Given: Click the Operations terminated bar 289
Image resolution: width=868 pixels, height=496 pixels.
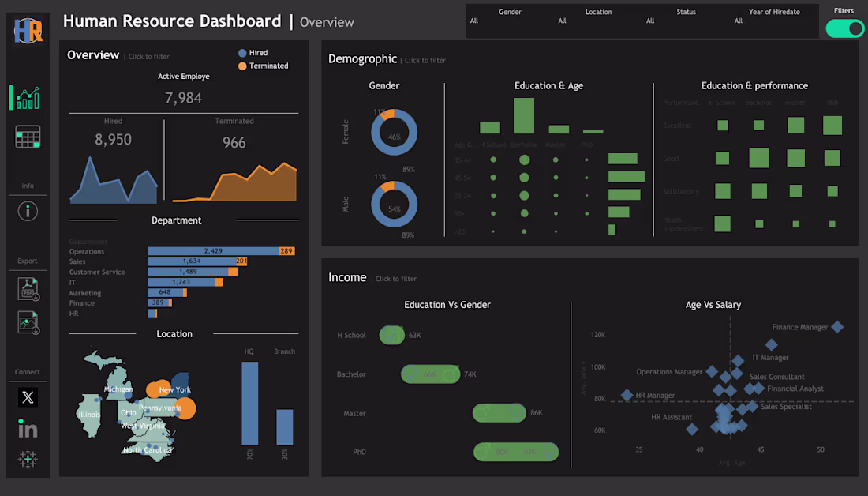Looking at the screenshot, I should click(x=286, y=251).
